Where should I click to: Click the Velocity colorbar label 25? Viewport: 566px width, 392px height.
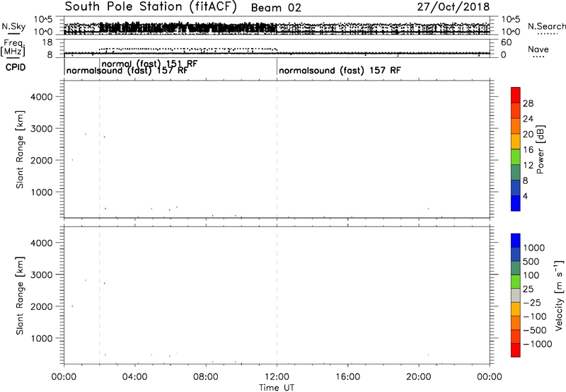pos(528,289)
